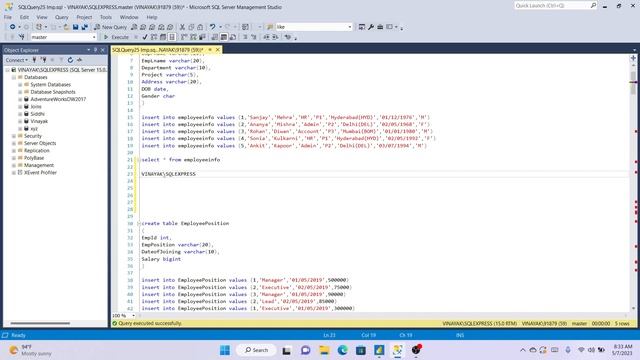Click the taskbar Search box
Screen dimensions: 640x360
(x=256, y=350)
